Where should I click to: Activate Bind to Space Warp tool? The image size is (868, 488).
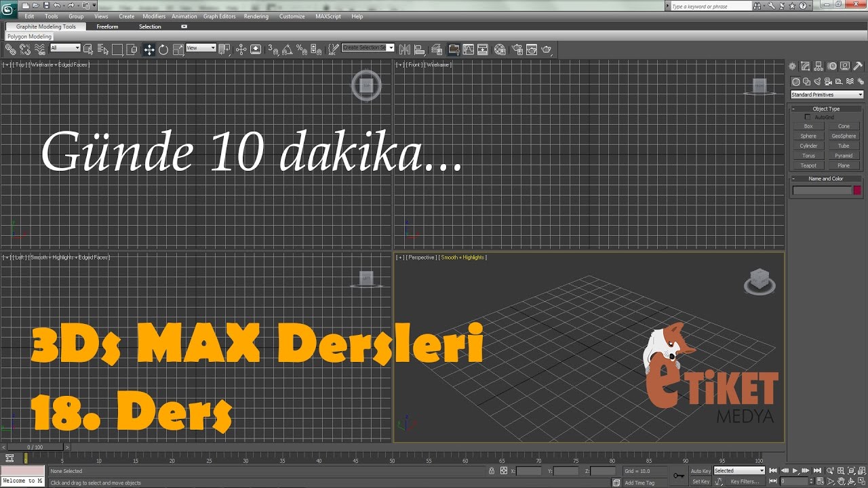point(40,49)
